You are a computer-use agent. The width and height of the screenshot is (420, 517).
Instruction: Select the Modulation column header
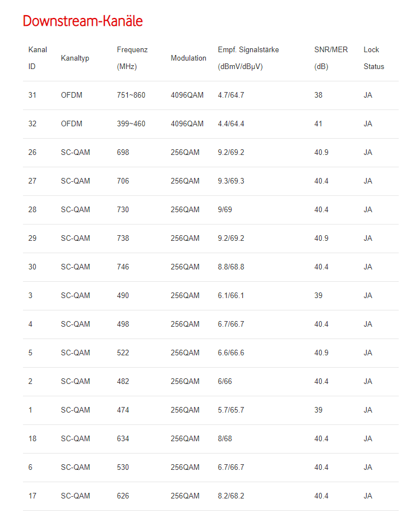coord(188,58)
